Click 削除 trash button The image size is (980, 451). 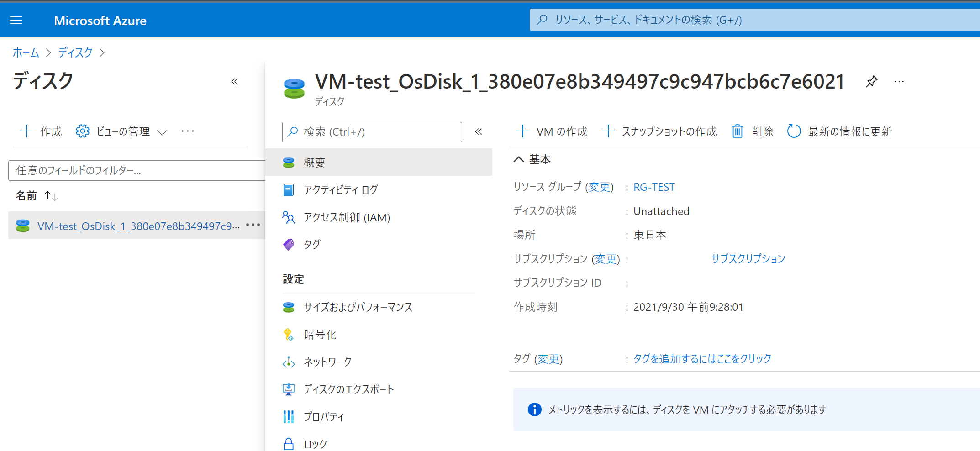(x=753, y=132)
